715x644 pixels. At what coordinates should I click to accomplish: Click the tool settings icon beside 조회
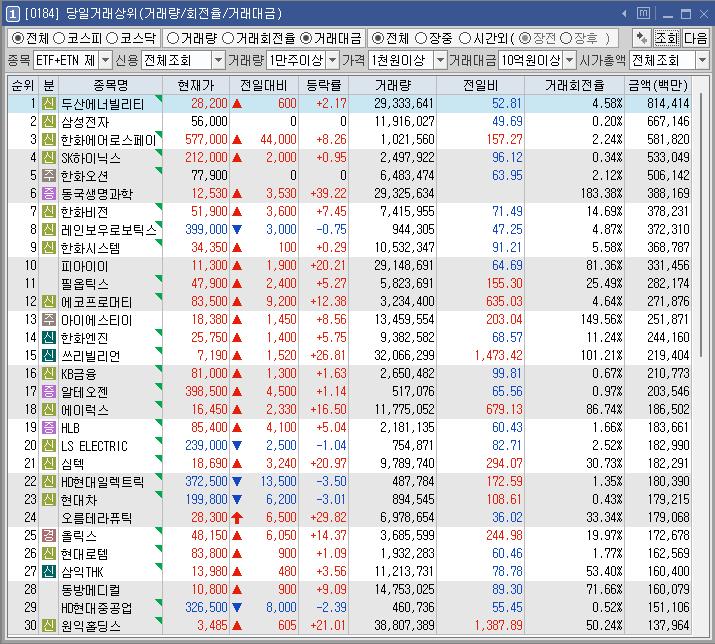click(x=642, y=38)
